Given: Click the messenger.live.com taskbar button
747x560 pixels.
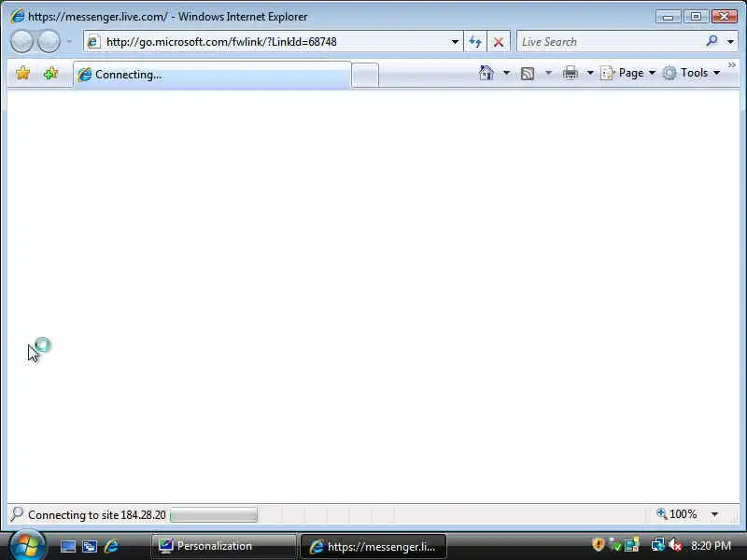Looking at the screenshot, I should click(373, 546).
